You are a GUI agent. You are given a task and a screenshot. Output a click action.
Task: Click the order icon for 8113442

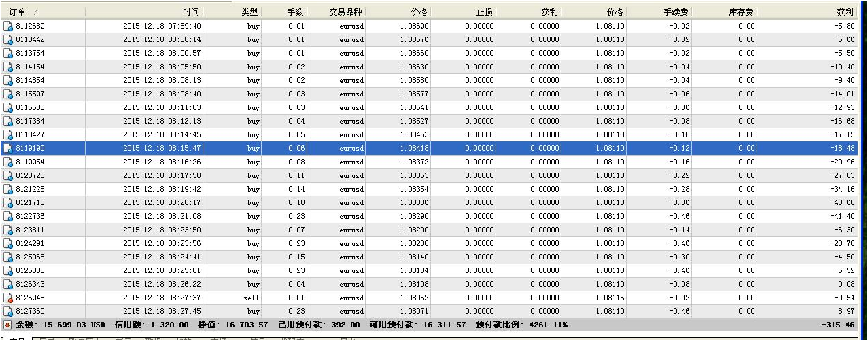8,39
